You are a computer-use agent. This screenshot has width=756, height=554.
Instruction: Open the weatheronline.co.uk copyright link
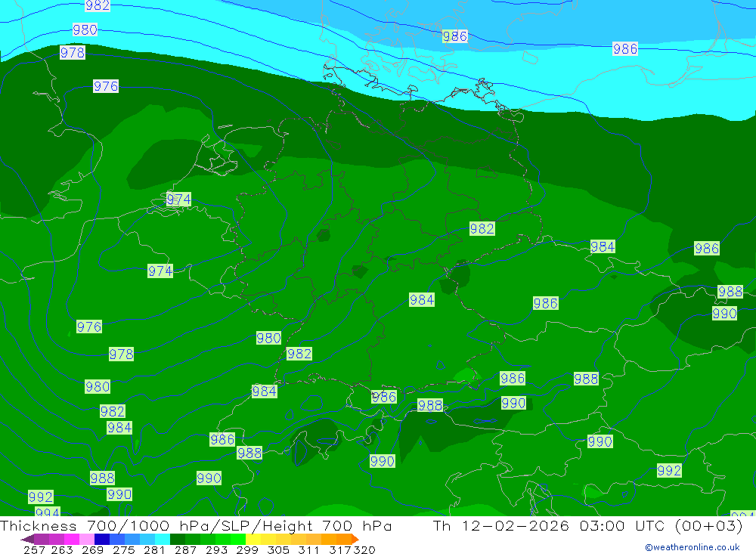pyautogui.click(x=692, y=547)
